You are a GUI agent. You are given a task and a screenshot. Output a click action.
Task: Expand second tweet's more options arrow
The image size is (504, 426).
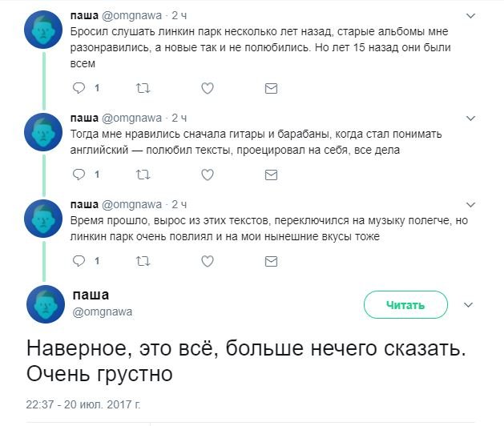click(x=470, y=118)
